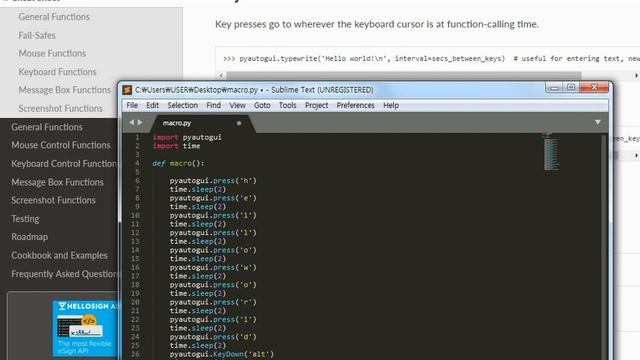Open Mouse Control Functions link
This screenshot has height=360, width=640.
point(61,145)
